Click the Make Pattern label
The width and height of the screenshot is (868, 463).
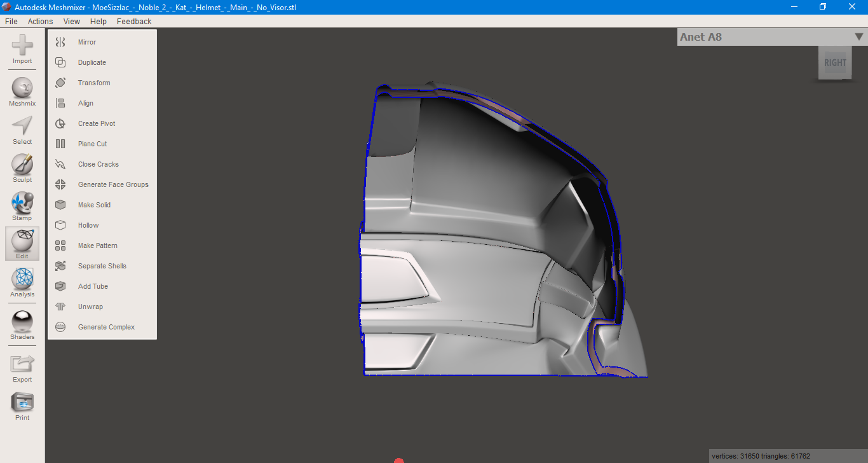point(98,245)
